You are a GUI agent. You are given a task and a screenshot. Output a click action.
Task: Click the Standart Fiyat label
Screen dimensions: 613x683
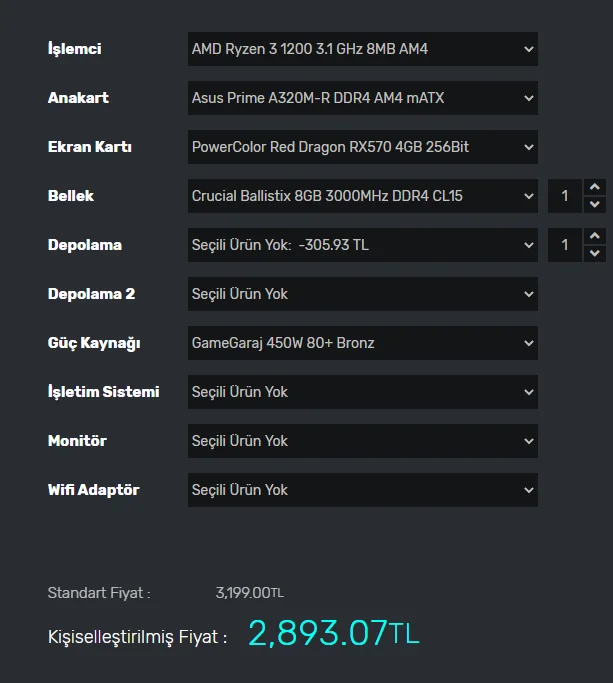pos(99,593)
